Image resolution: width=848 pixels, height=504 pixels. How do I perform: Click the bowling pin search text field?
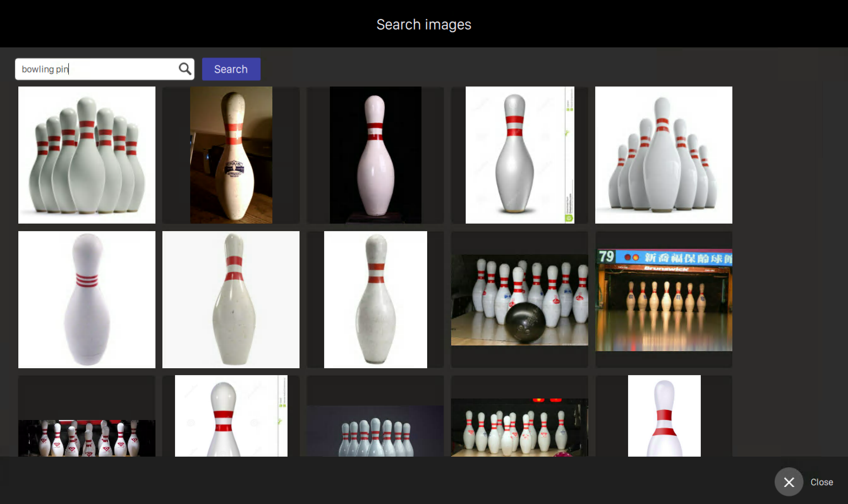[97, 69]
